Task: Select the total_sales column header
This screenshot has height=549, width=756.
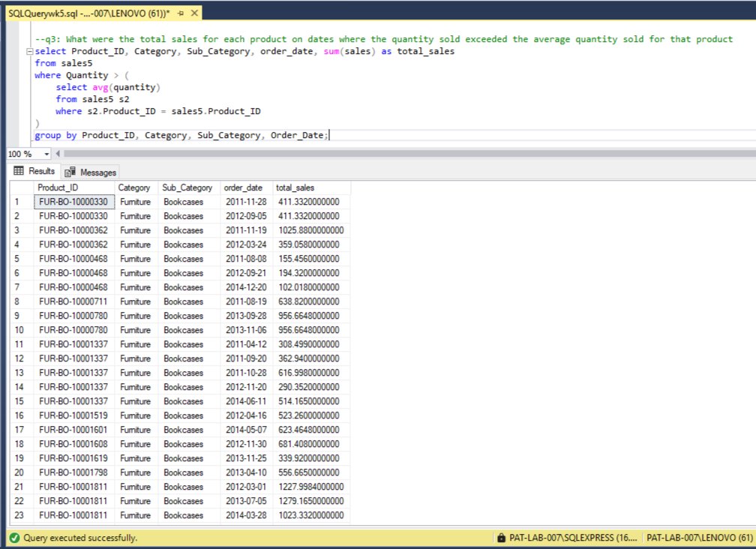Action: click(x=311, y=187)
